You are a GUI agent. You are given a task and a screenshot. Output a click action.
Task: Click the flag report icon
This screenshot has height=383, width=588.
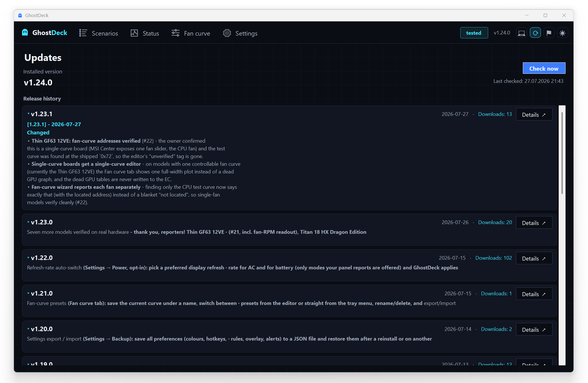[549, 33]
